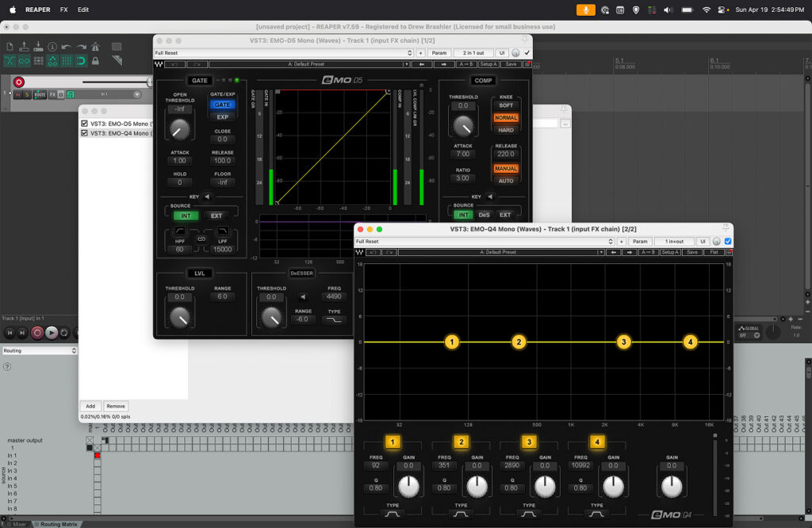
Task: Toggle the metronome icon in the toolbar
Action: click(96, 48)
